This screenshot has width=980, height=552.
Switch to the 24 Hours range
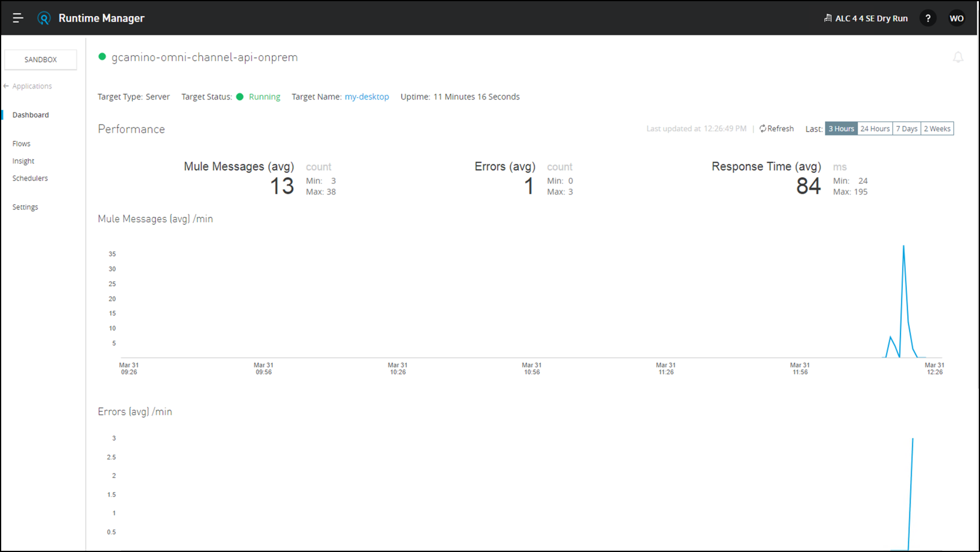(875, 129)
